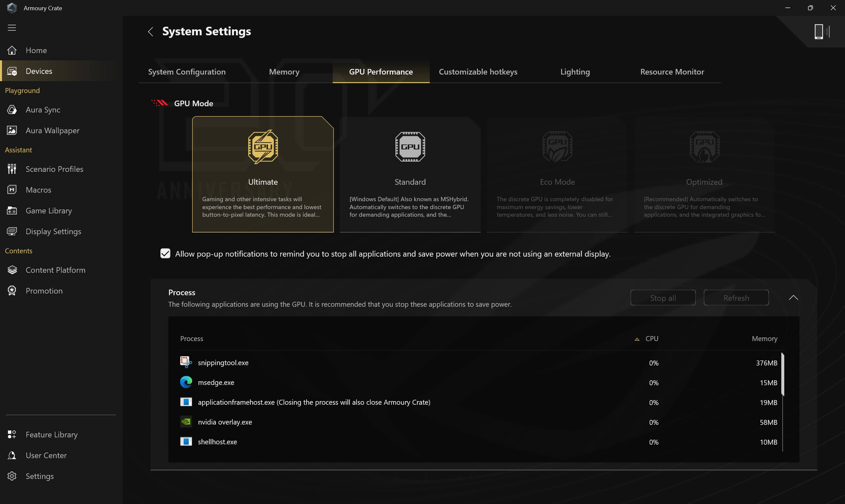Click the Armoury Crate logo in title bar

click(x=12, y=8)
